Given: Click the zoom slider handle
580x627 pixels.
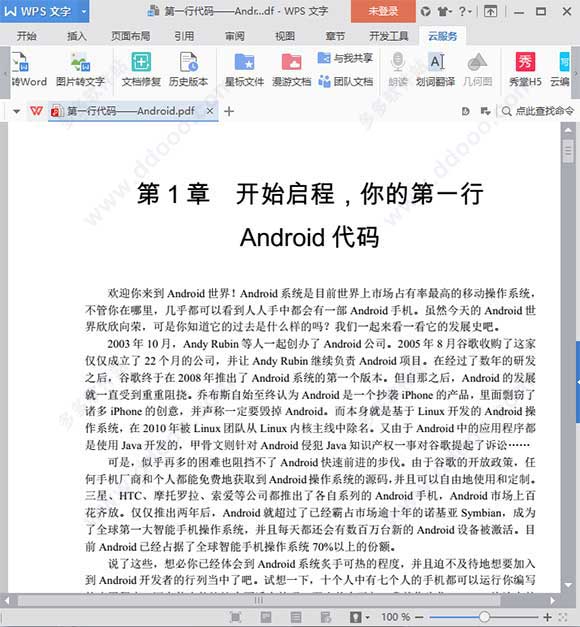Looking at the screenshot, I should point(484,617).
